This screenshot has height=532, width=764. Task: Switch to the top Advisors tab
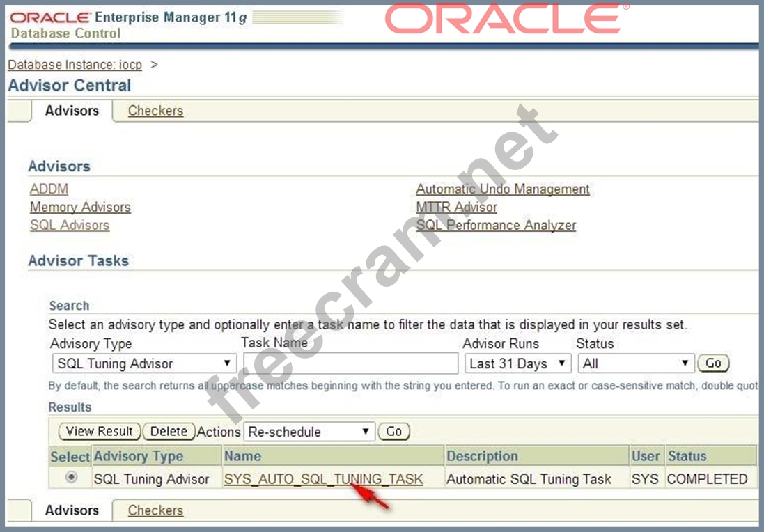72,111
